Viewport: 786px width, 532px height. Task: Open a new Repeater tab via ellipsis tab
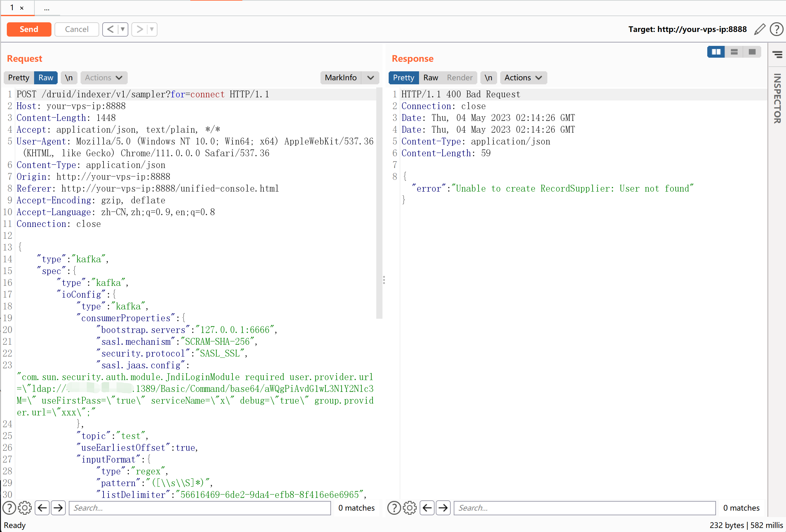tap(47, 8)
